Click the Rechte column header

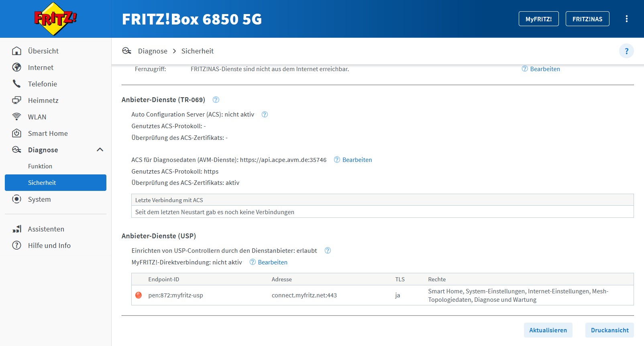pos(437,279)
